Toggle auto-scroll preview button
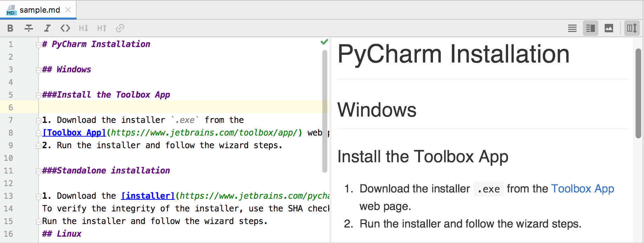The width and height of the screenshot is (644, 243). (x=632, y=28)
